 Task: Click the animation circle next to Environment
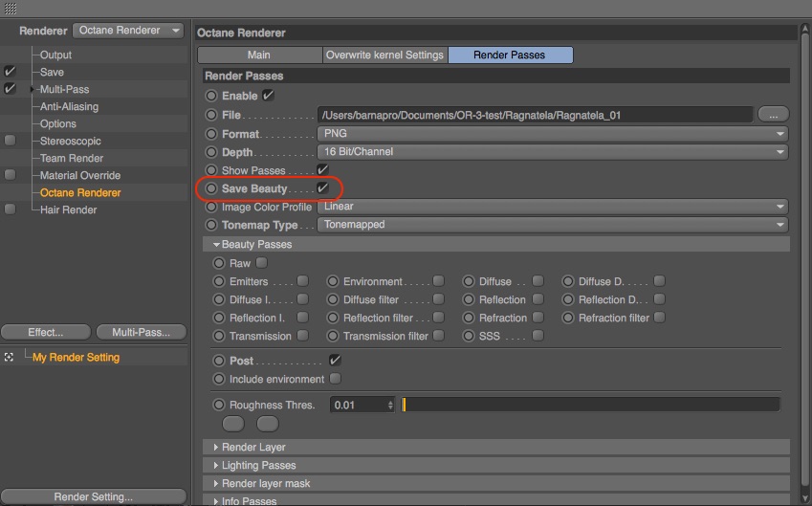[333, 281]
